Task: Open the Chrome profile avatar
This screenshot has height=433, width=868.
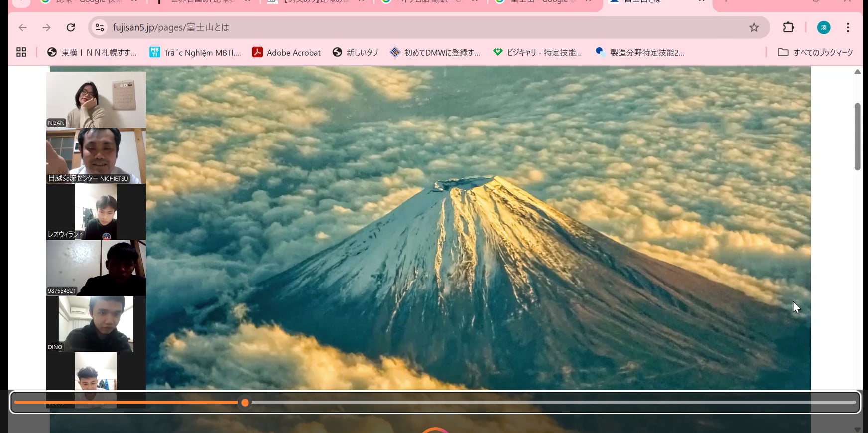Action: pyautogui.click(x=823, y=27)
